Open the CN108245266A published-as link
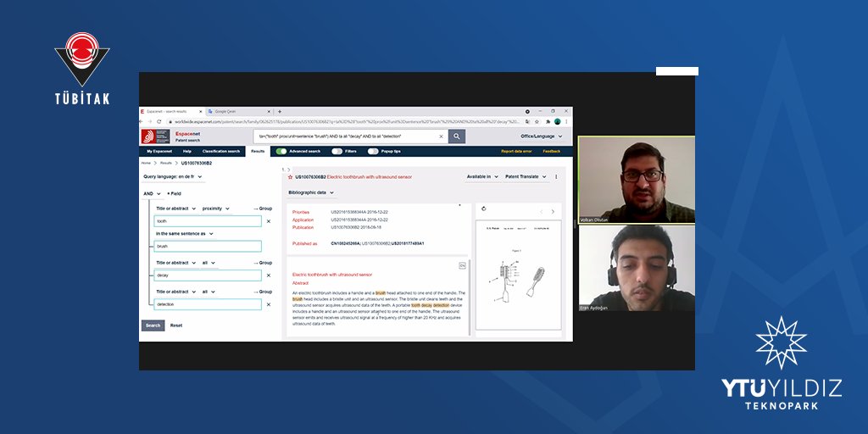This screenshot has height=434, width=868. (x=346, y=243)
